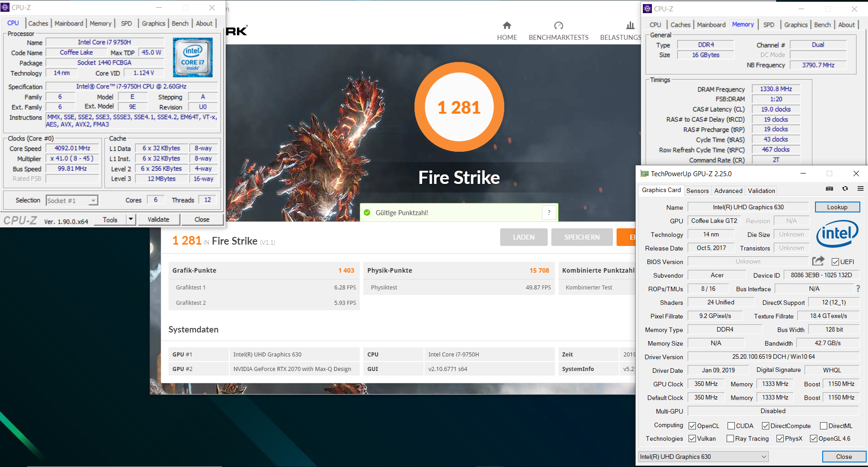Screen dimensions: 868x467
Task: Open the About tab in left CPU-Z
Action: (204, 24)
